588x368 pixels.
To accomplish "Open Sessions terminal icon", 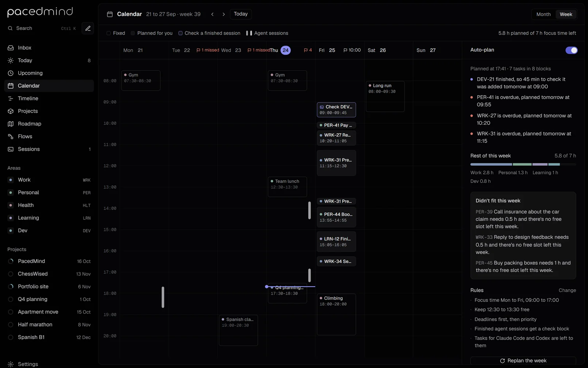I will [x=11, y=149].
